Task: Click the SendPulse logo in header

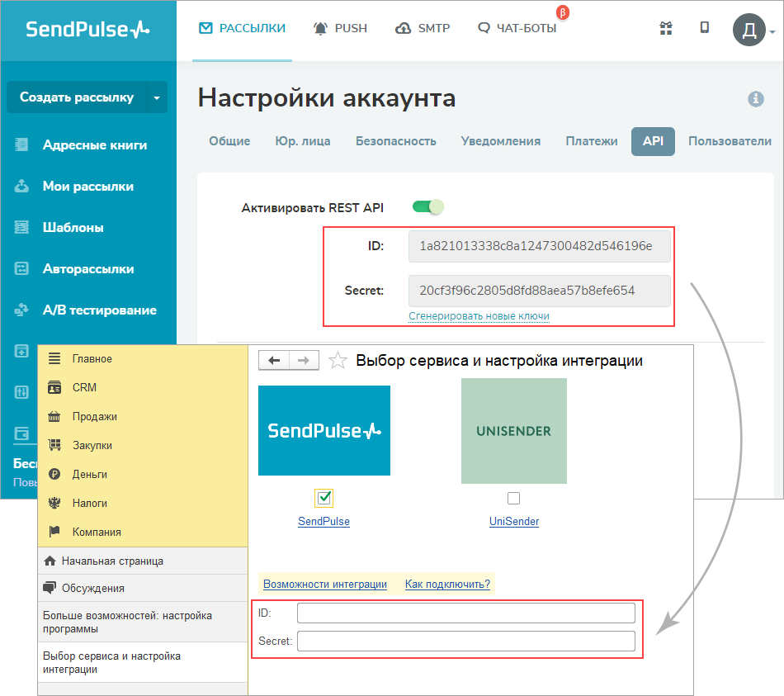Action: click(87, 30)
